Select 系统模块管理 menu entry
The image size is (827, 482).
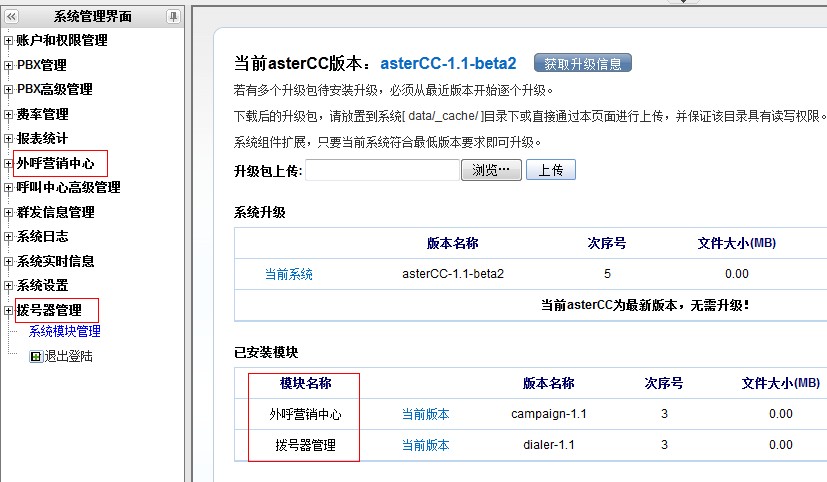(64, 332)
